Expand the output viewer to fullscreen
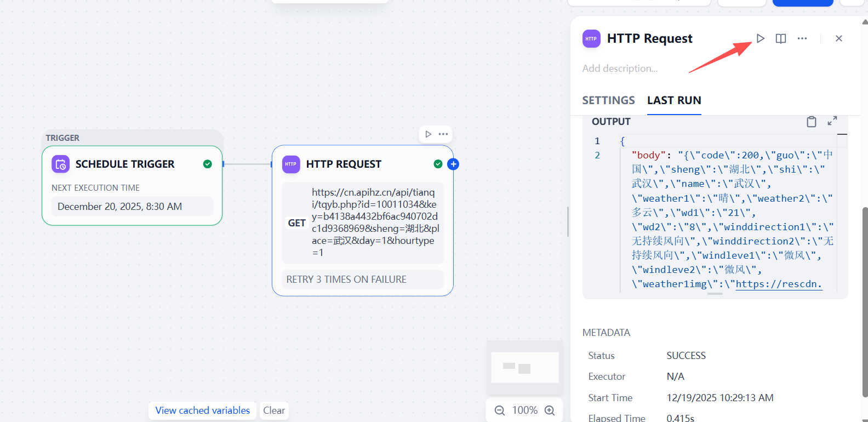The image size is (868, 422). [x=832, y=121]
